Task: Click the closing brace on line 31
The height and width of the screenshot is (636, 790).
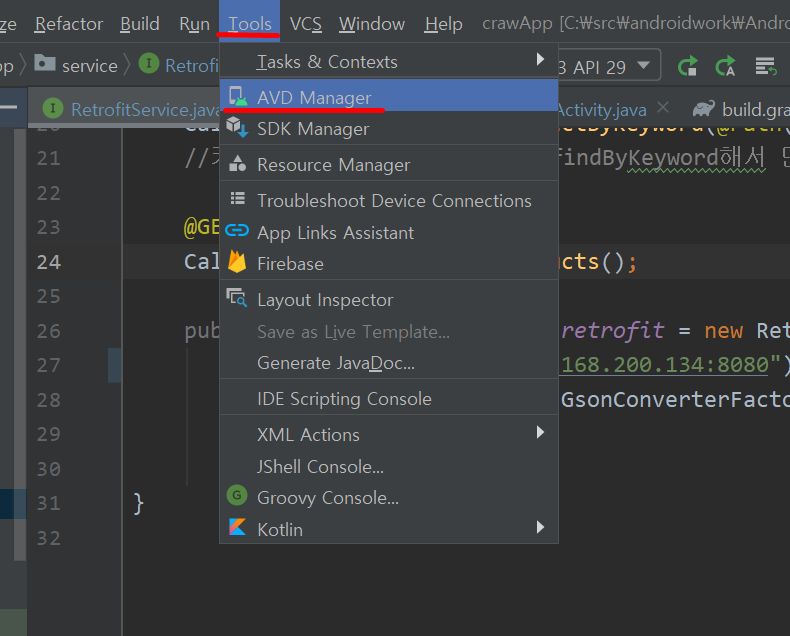Action: [x=139, y=503]
